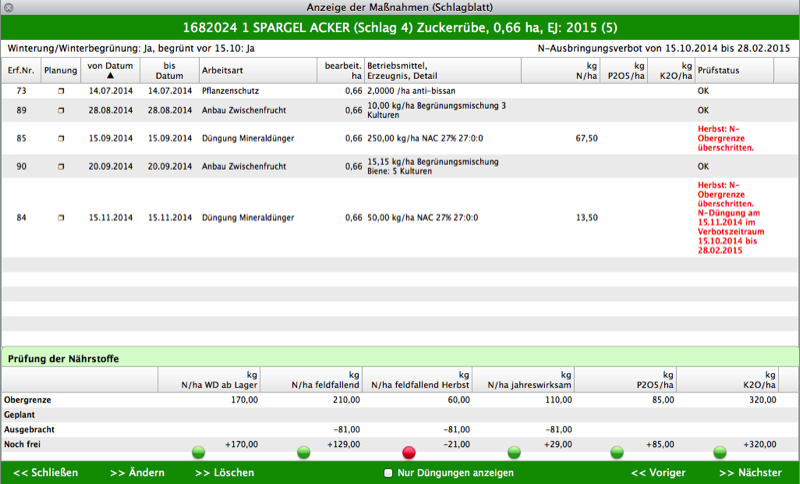The width and height of the screenshot is (800, 484).
Task: Click the -21,00 Noch frei value
Action: (456, 445)
